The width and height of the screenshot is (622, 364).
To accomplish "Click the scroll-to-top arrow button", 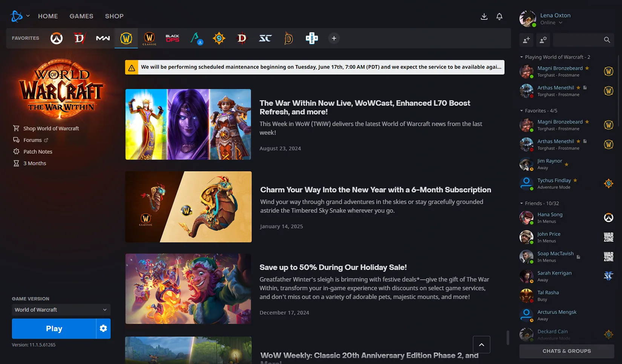I will click(x=481, y=345).
